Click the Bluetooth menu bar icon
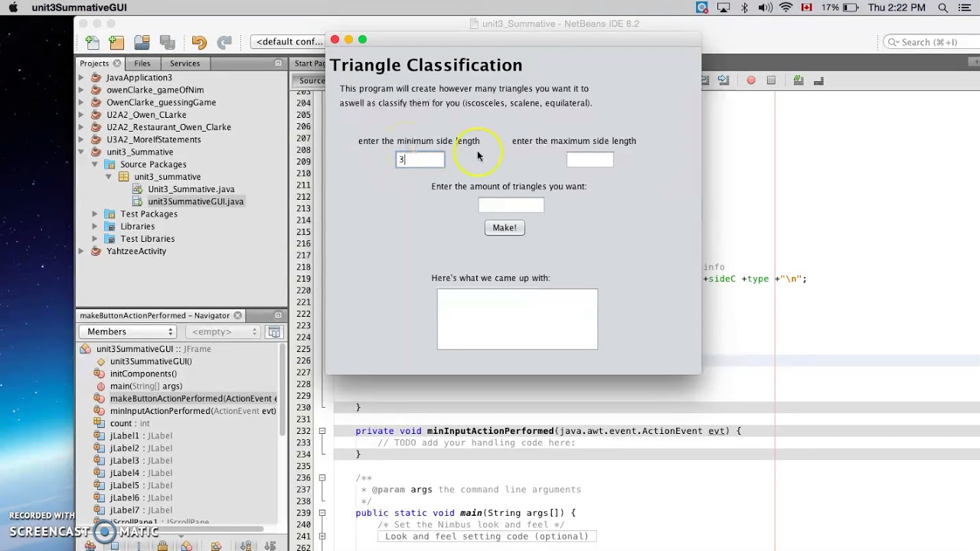Screen dimensions: 980x551 (744, 8)
